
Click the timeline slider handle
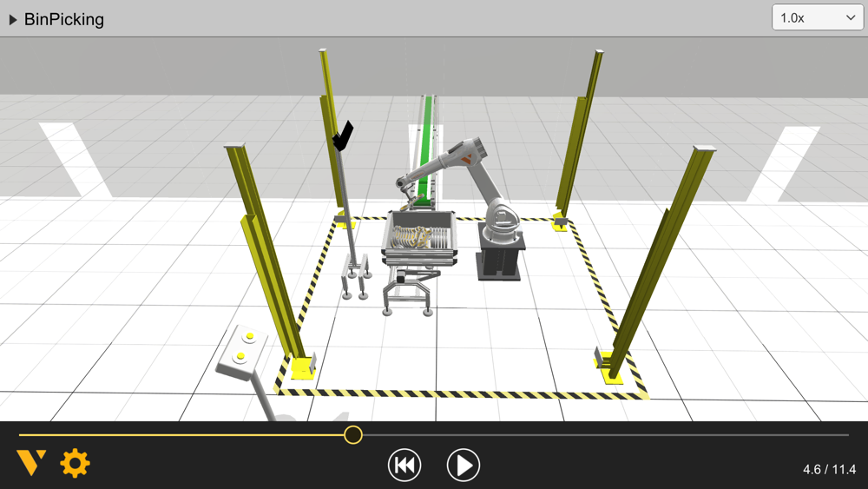pyautogui.click(x=353, y=435)
